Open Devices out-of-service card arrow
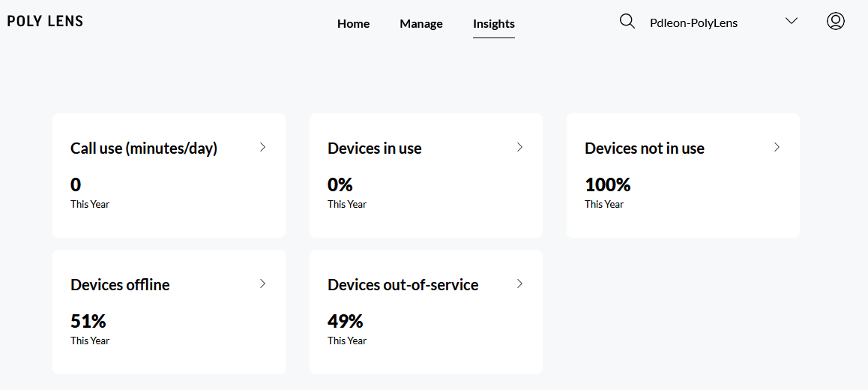The image size is (868, 390). [x=519, y=283]
